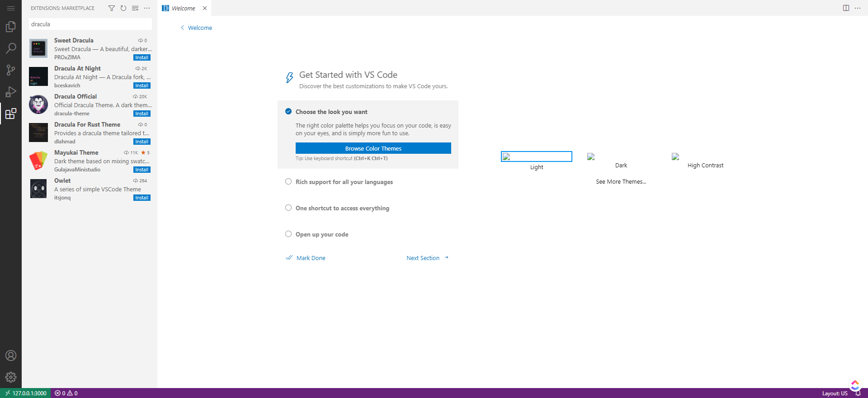This screenshot has height=398, width=868.
Task: Click the Dracula At Night extension icon
Action: pyautogui.click(x=38, y=76)
